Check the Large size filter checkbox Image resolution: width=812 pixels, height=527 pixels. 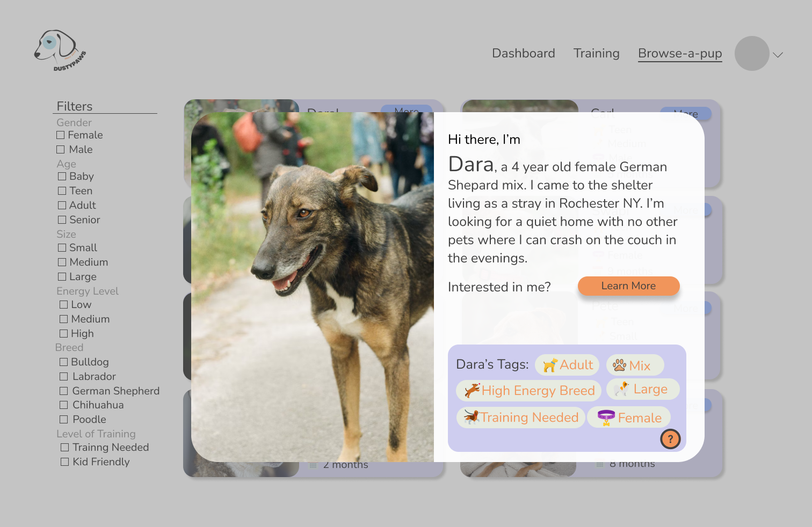point(62,277)
